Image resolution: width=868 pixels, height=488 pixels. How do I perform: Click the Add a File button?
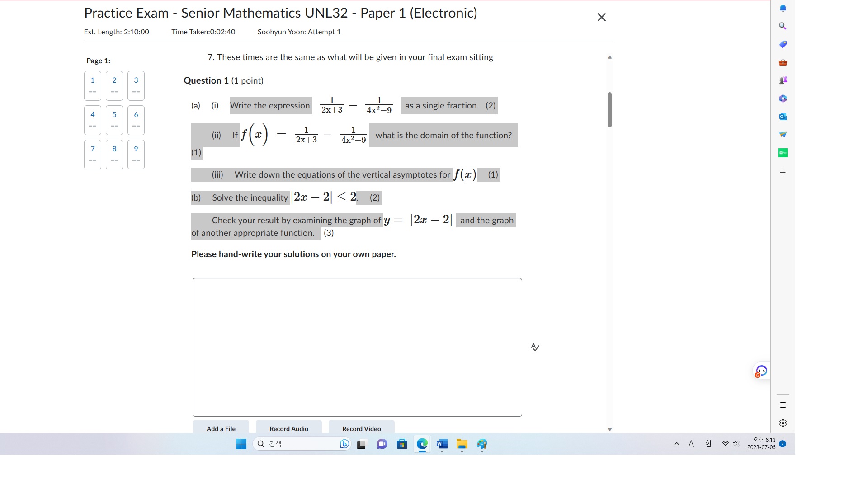point(221,428)
